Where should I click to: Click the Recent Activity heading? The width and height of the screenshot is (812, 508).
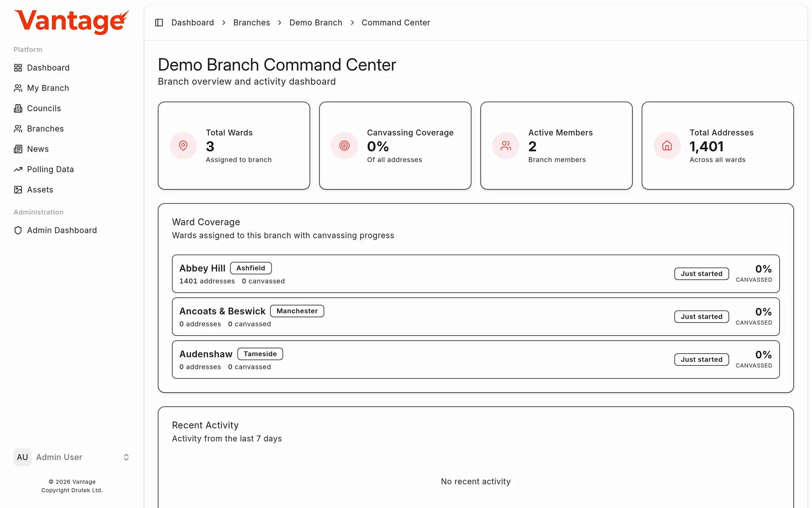click(x=205, y=425)
